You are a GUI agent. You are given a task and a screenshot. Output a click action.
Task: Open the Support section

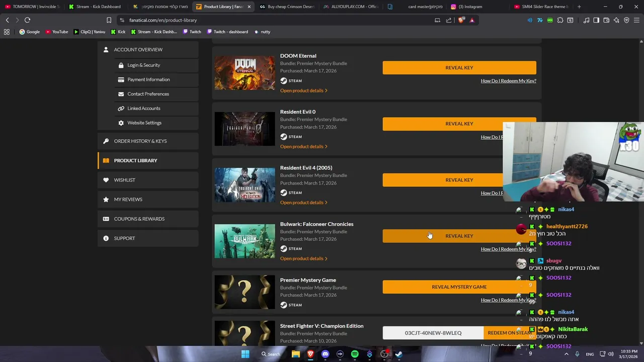pos(148,238)
